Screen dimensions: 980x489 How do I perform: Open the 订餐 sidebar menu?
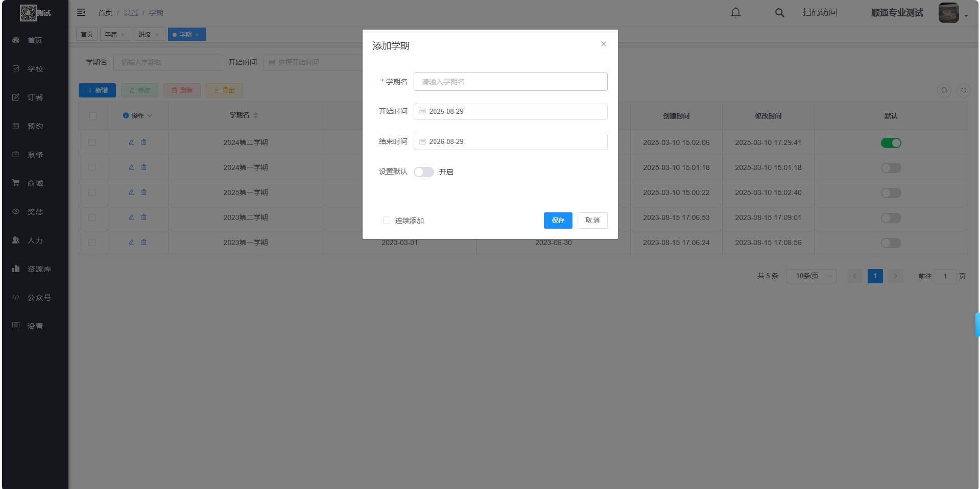[35, 97]
